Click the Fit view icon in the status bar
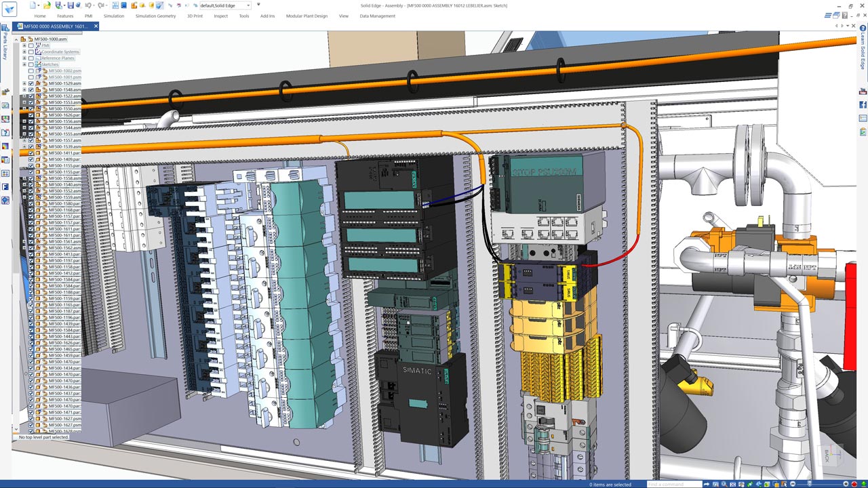 [733, 483]
